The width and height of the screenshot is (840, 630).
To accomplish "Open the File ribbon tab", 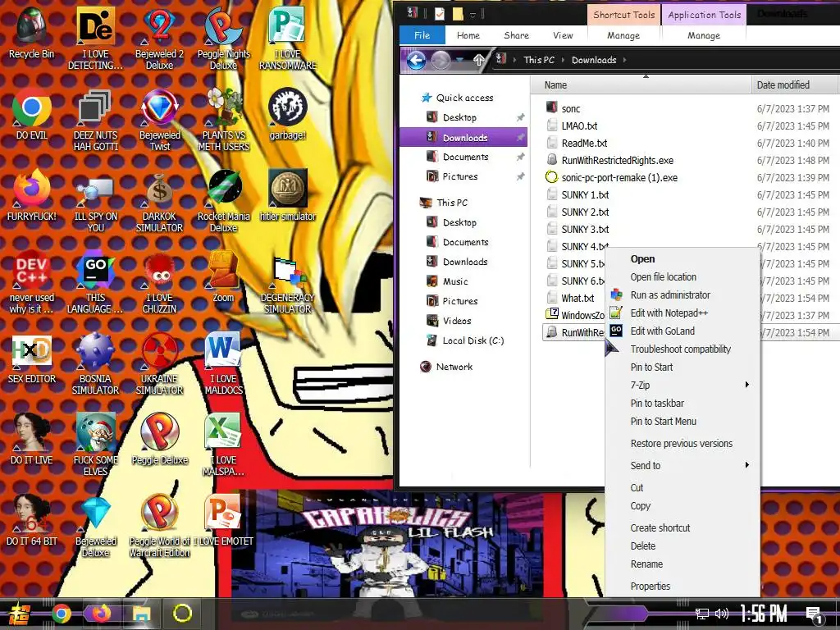I will tap(422, 35).
